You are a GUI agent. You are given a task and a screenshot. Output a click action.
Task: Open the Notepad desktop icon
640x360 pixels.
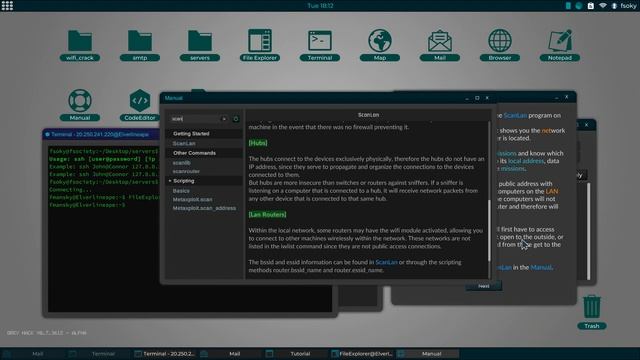(560, 45)
